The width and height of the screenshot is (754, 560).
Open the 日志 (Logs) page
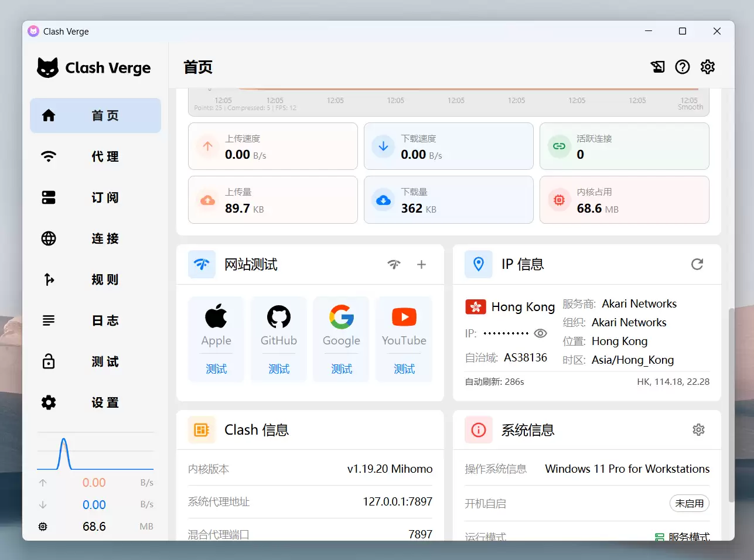point(95,320)
